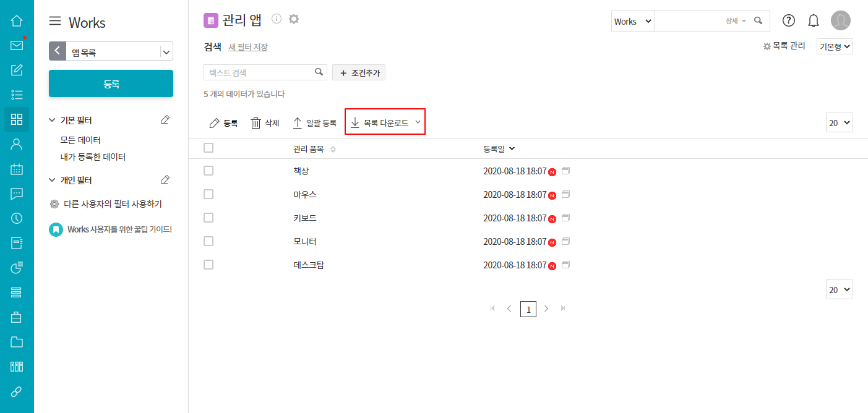Open the help question mark icon
The height and width of the screenshot is (413, 868).
point(789,20)
